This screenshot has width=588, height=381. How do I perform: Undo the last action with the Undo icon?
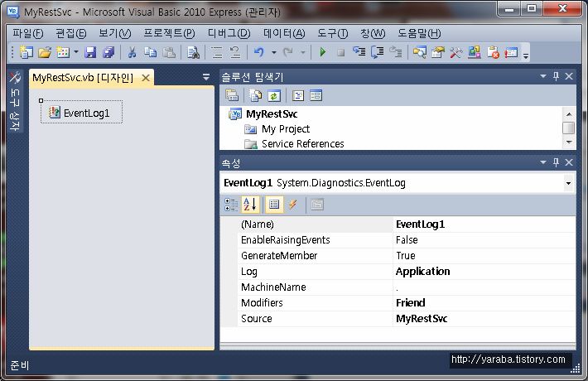tap(258, 52)
